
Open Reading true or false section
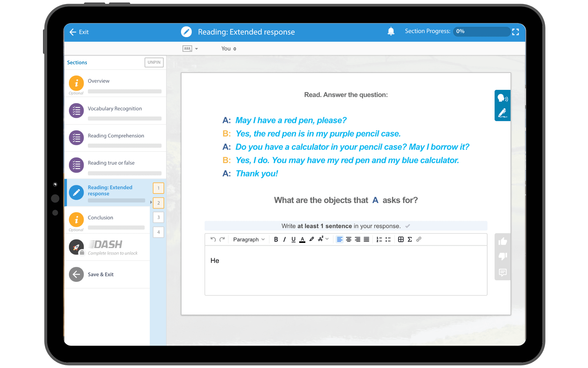click(115, 165)
